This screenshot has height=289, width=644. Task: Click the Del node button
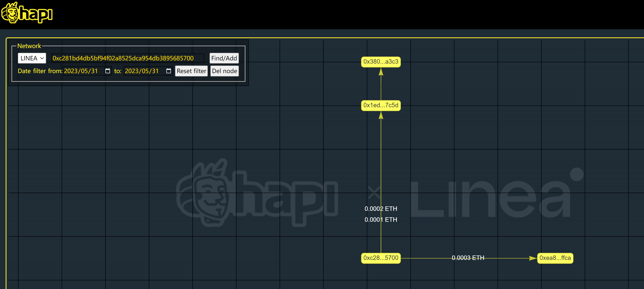[x=224, y=71]
